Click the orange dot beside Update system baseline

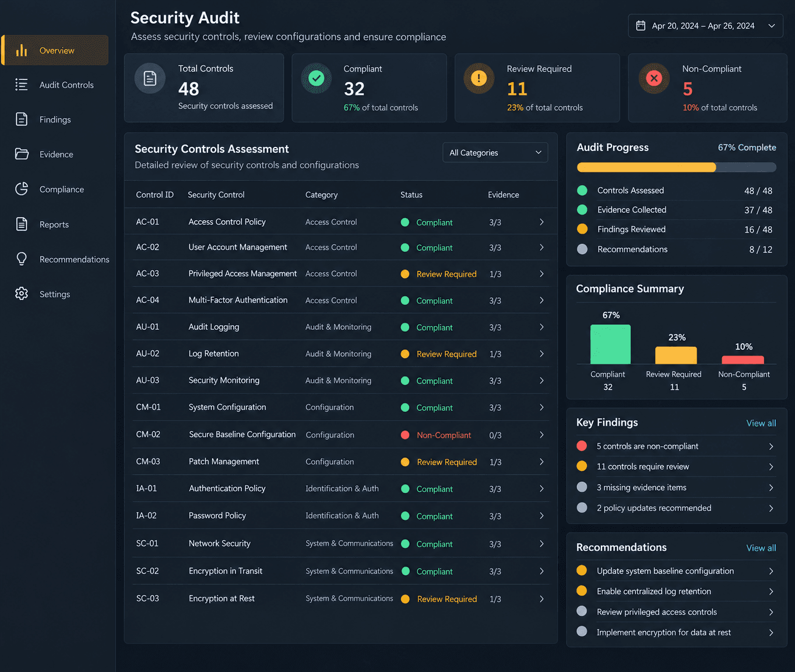pyautogui.click(x=582, y=571)
